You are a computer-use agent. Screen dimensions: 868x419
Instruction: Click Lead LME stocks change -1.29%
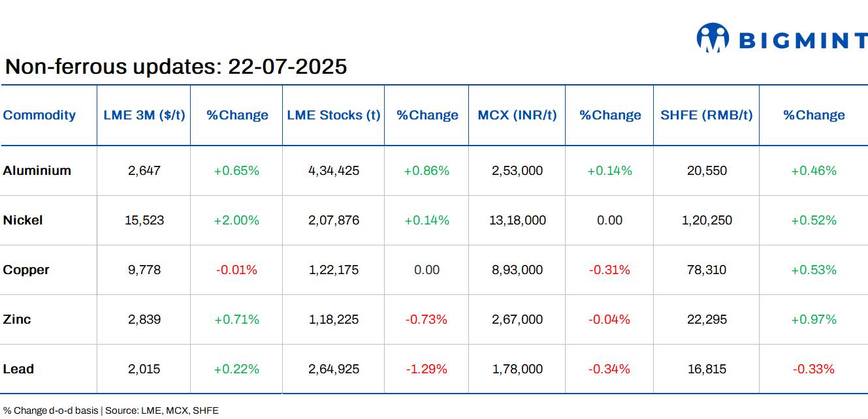coord(426,369)
